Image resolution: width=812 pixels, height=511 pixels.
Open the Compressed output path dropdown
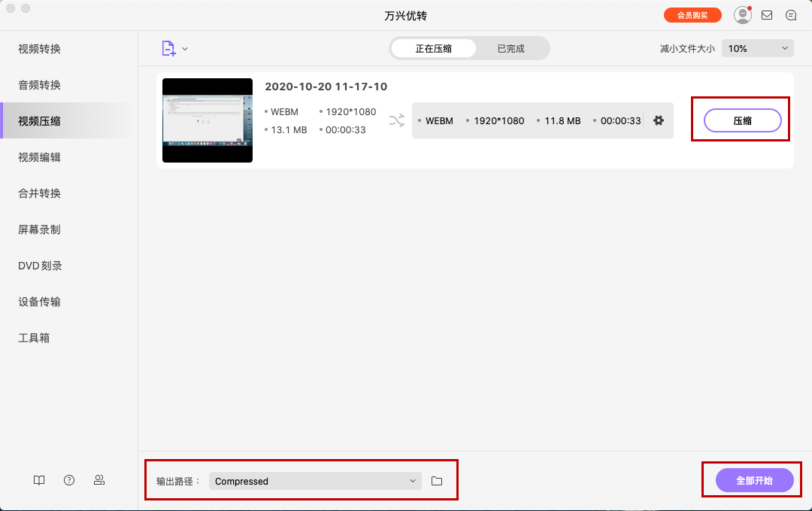(314, 480)
